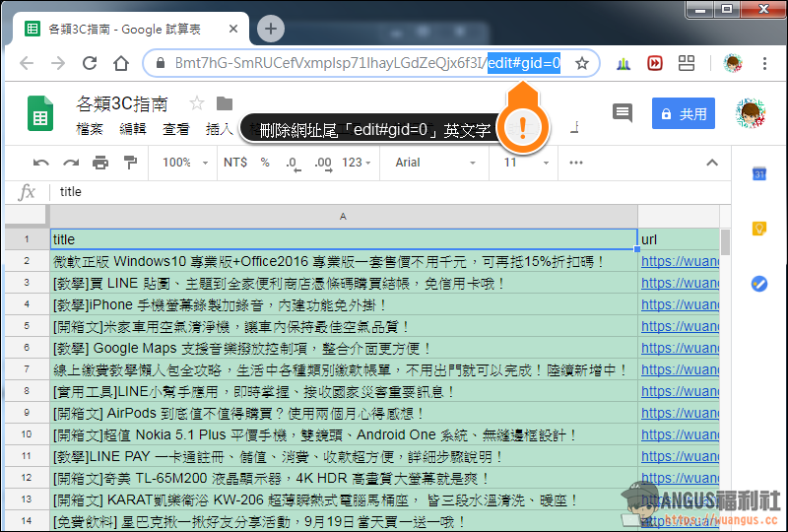Go forward with browser forward arrow
Image resolution: width=788 pixels, height=532 pixels.
[x=58, y=63]
